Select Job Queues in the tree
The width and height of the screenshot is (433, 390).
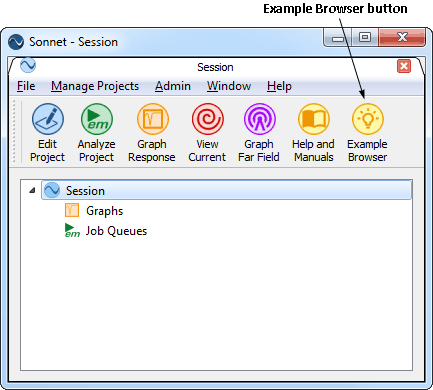(x=116, y=231)
